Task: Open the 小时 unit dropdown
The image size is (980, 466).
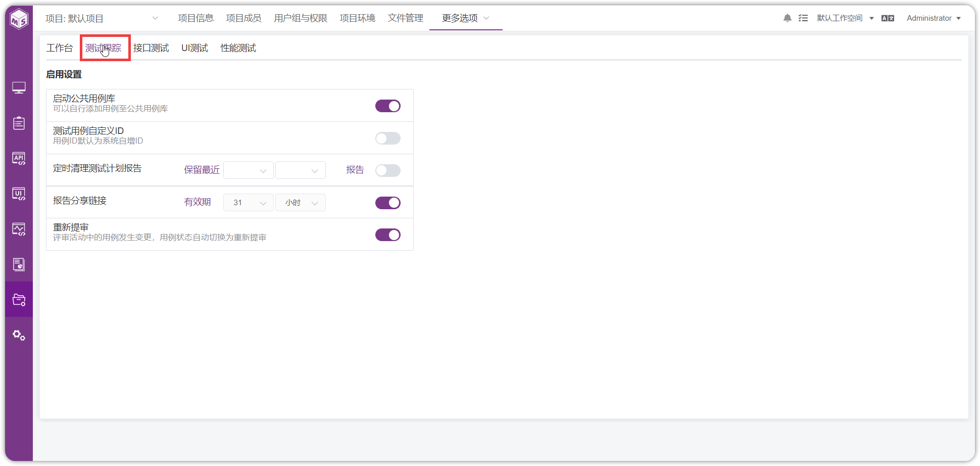Action: tap(301, 203)
